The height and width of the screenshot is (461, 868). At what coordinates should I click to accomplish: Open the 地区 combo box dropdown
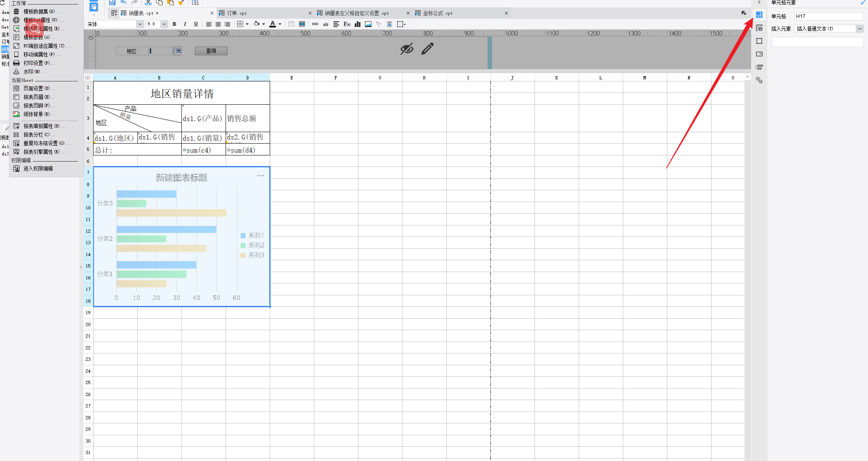[177, 51]
